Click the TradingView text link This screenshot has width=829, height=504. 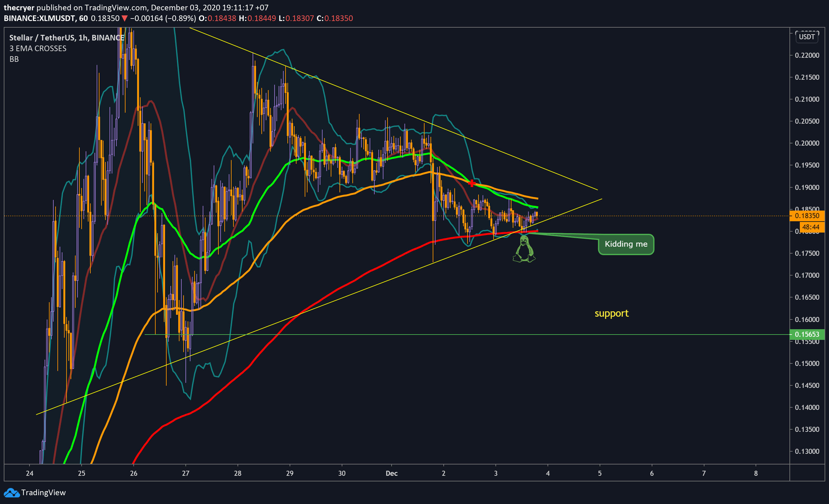[x=43, y=493]
